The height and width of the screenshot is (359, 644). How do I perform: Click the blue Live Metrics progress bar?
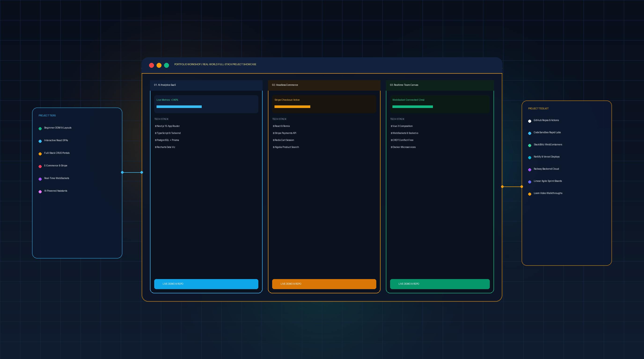(179, 107)
